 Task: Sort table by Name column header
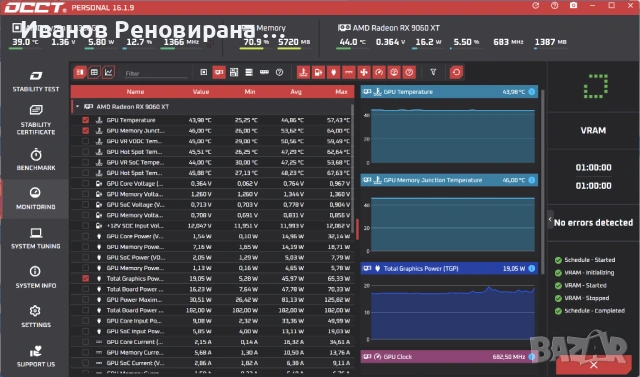[x=135, y=92]
